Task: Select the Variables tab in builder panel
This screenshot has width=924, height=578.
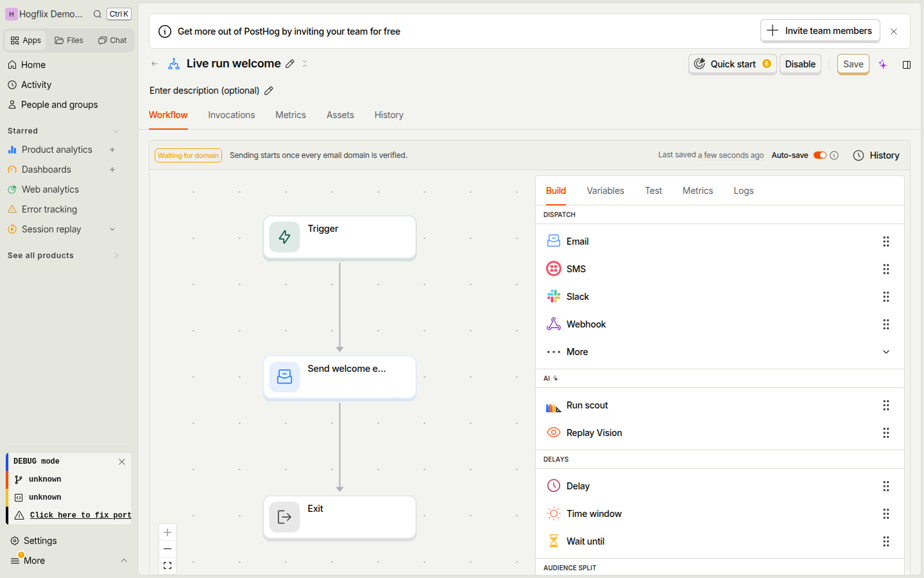Action: tap(605, 191)
